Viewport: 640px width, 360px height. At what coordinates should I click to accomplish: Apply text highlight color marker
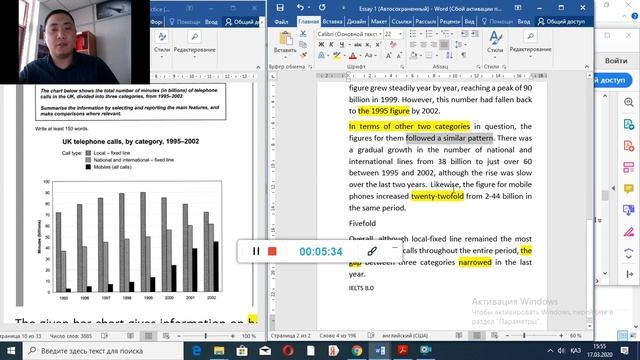tap(336, 56)
